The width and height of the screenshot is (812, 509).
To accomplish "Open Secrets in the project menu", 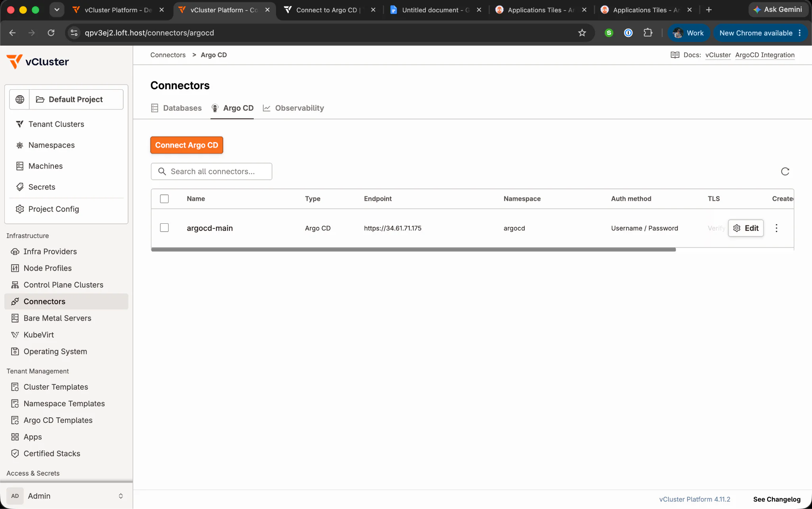I will coord(42,187).
